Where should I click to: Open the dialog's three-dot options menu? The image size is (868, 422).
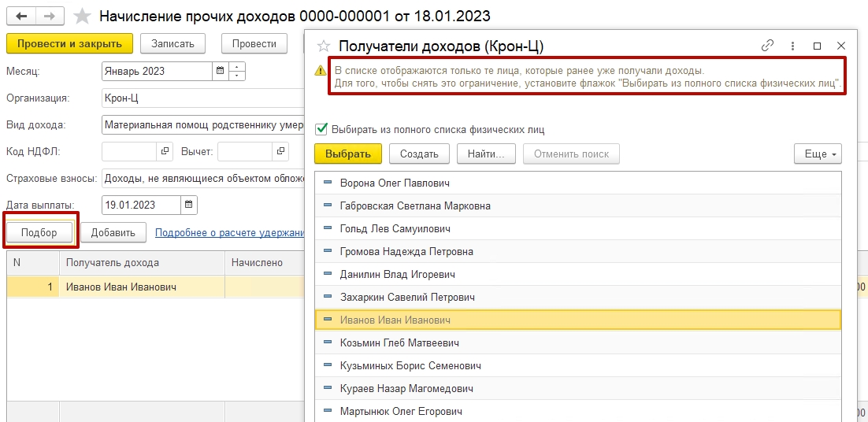[792, 46]
